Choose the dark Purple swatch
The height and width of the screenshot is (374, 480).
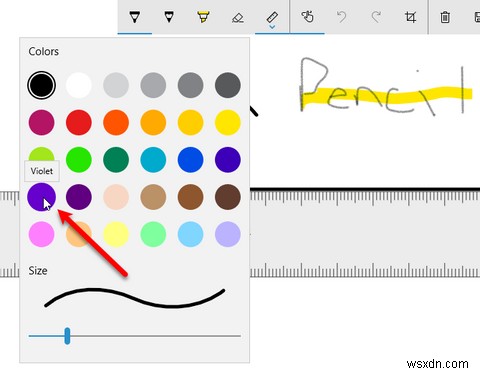pos(79,197)
